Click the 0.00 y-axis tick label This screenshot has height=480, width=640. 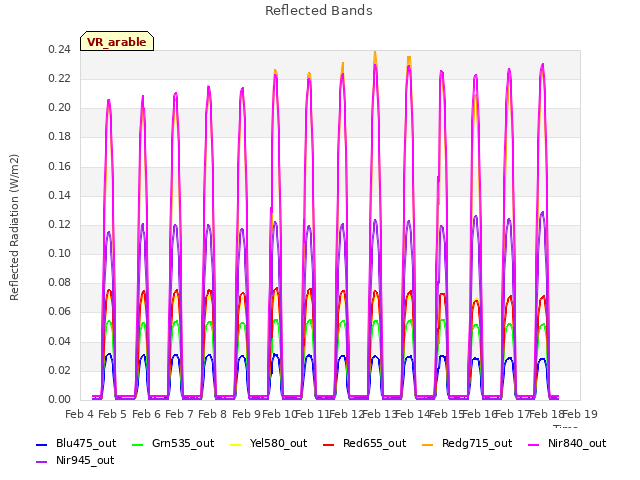(x=60, y=399)
